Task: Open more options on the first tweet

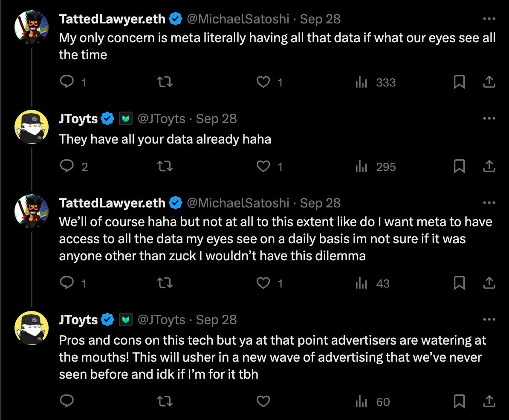Action: (x=489, y=19)
